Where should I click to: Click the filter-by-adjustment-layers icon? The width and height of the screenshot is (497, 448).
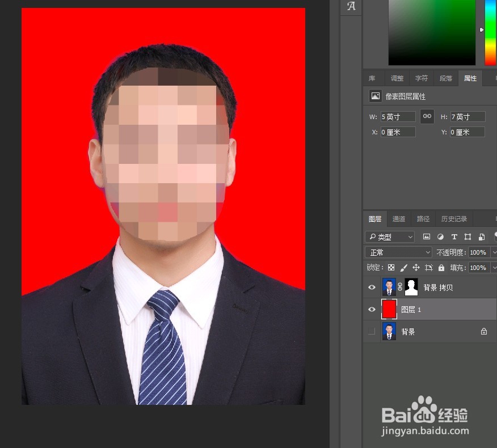(x=440, y=236)
